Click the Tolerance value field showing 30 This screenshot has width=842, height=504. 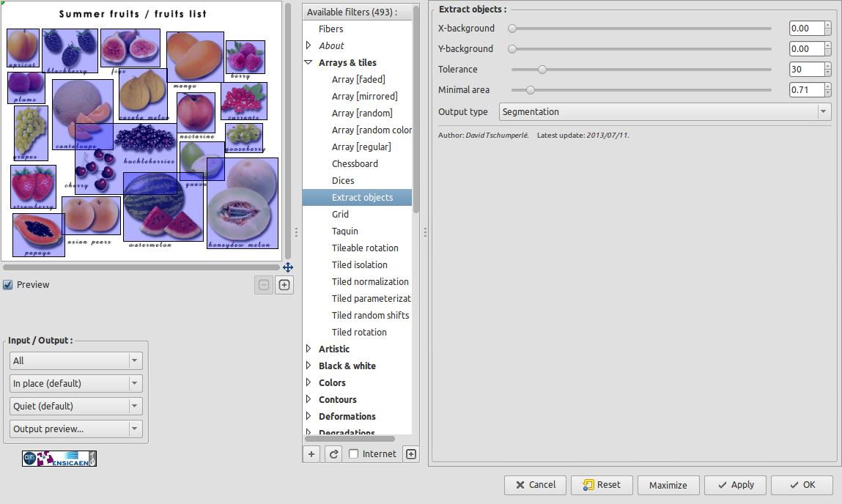(807, 70)
